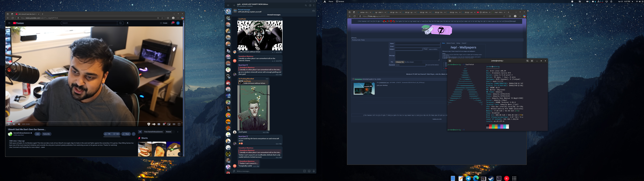
Task: Click Choose File on 7chan form
Action: (400, 62)
